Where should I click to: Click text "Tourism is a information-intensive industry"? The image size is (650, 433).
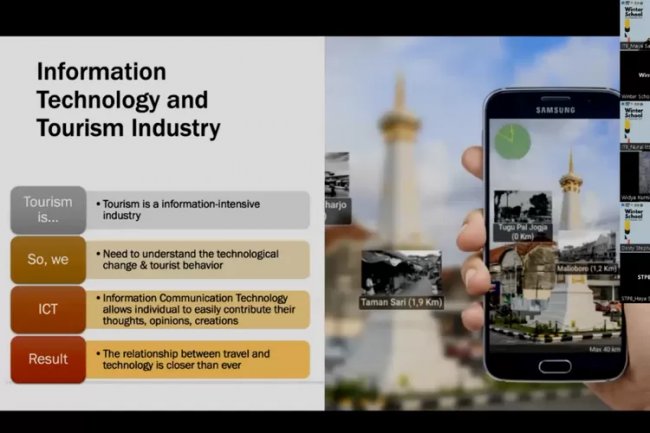tap(181, 210)
